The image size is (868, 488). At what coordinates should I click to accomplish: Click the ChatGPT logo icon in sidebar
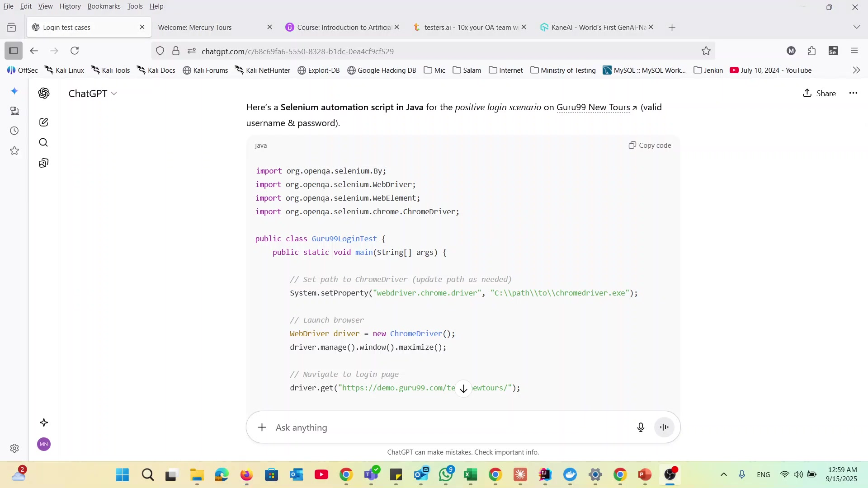click(x=44, y=94)
